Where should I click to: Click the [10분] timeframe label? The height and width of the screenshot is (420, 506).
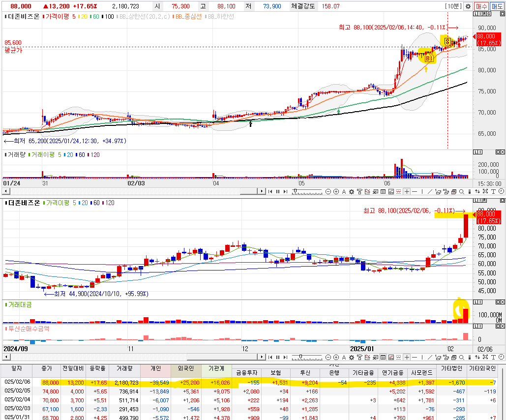tap(453, 6)
